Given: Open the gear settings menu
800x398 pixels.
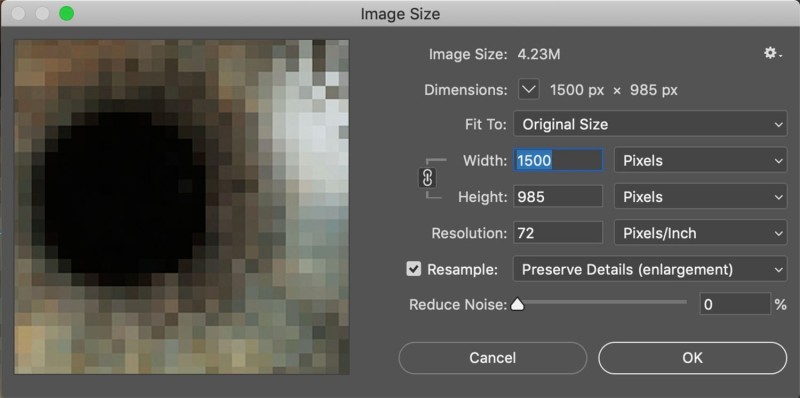Looking at the screenshot, I should pyautogui.click(x=772, y=54).
